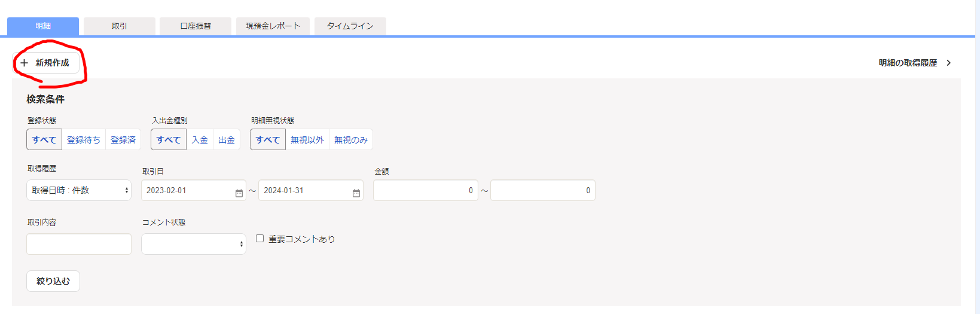This screenshot has width=980, height=314.
Task: Select 無視のみ option
Action: click(x=351, y=139)
